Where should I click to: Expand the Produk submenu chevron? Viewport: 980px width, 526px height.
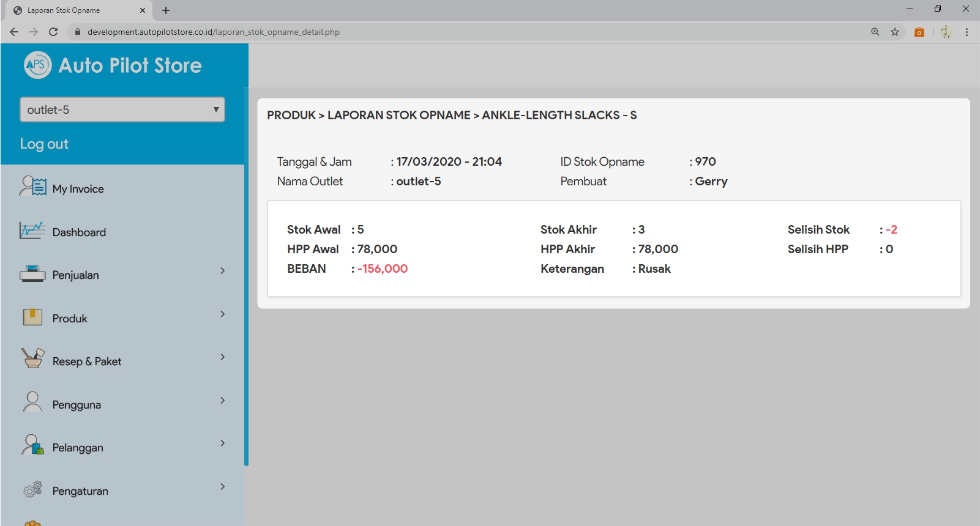tap(222, 314)
